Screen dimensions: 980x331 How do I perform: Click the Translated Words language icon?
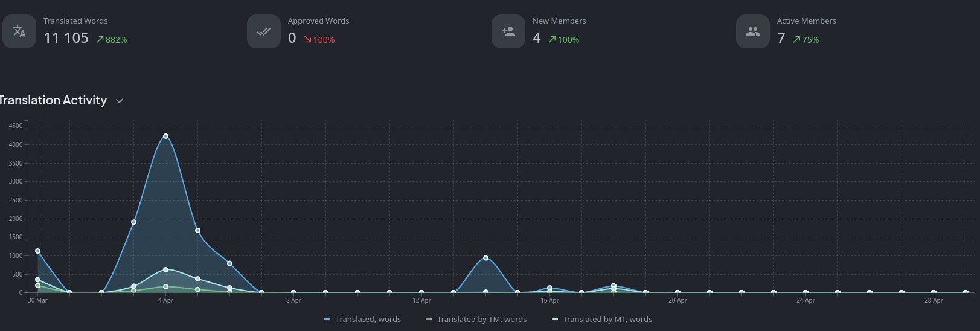pos(19,31)
